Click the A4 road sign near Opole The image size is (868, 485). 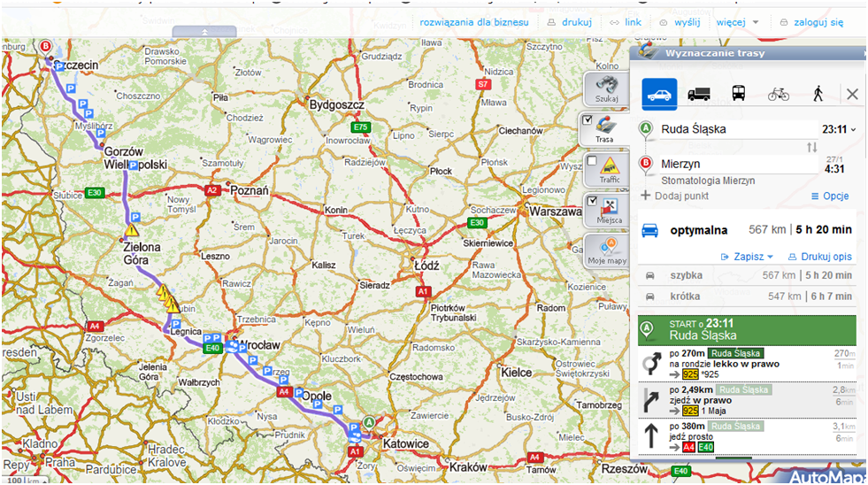point(284,391)
